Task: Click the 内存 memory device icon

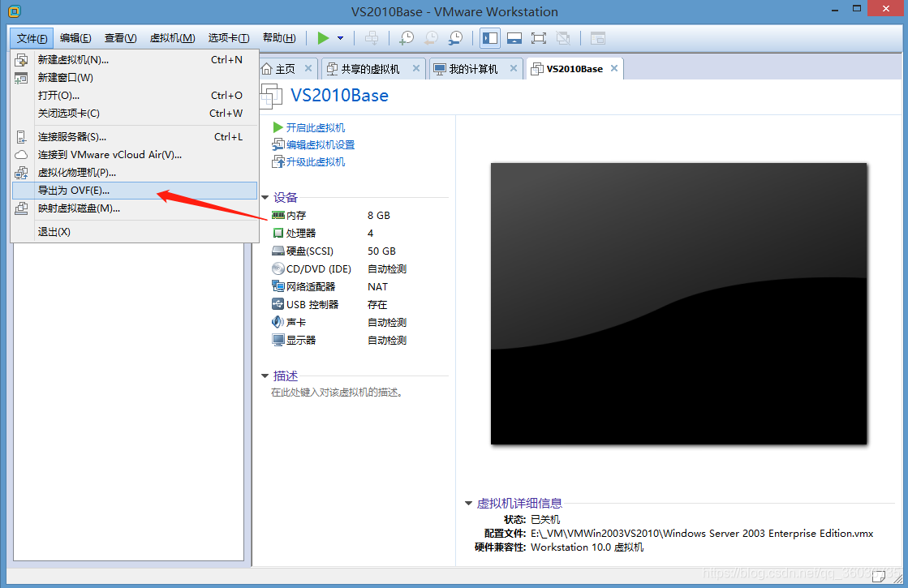Action: [x=278, y=215]
